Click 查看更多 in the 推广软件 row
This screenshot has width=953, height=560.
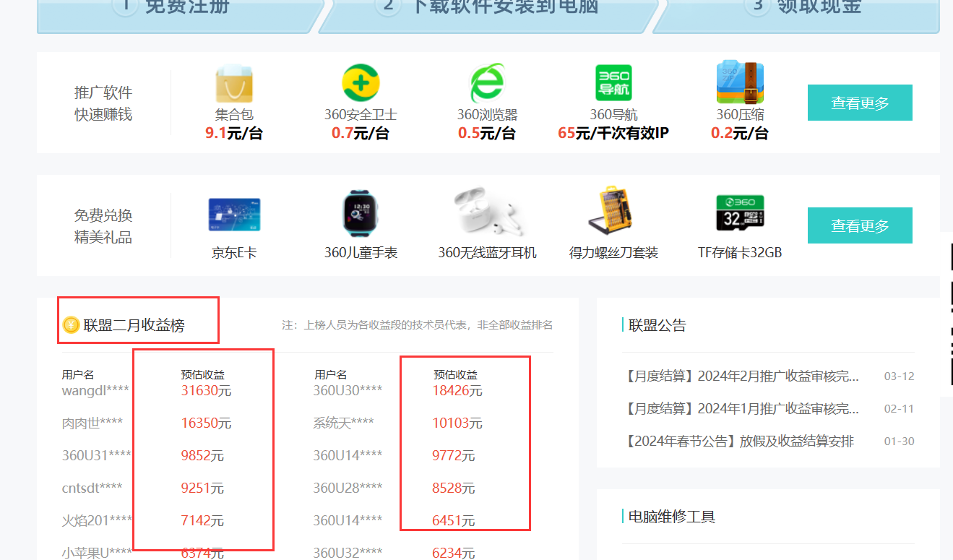860,103
